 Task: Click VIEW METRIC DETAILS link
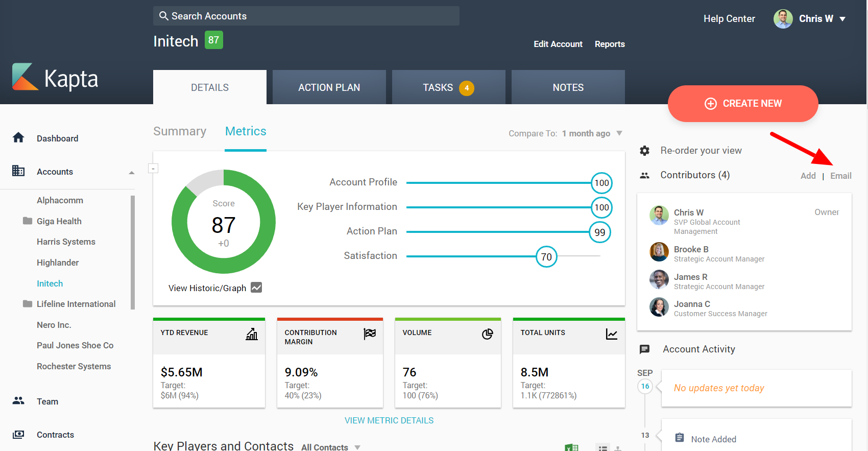(x=389, y=420)
